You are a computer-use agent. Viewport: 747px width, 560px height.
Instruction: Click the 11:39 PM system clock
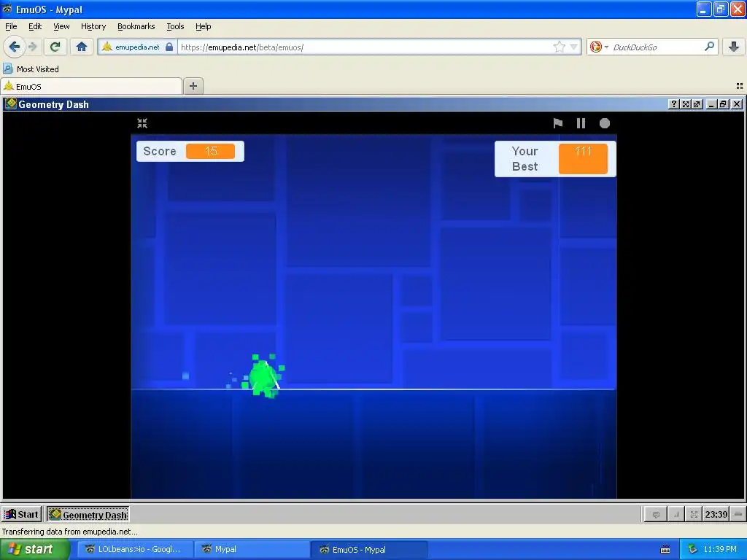click(x=720, y=549)
